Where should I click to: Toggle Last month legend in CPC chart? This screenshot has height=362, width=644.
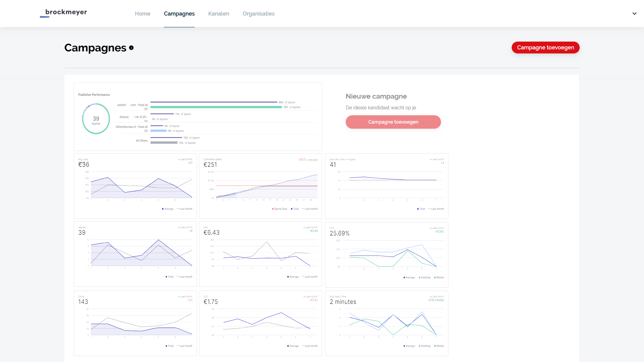coord(310,346)
